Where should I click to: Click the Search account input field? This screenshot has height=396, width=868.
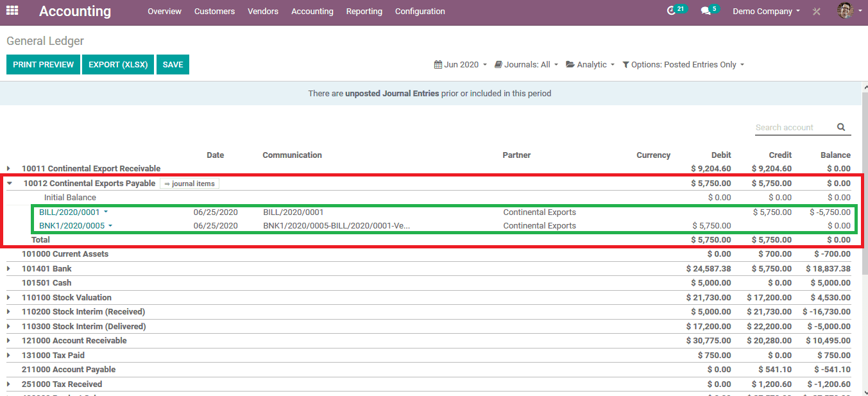click(x=794, y=127)
